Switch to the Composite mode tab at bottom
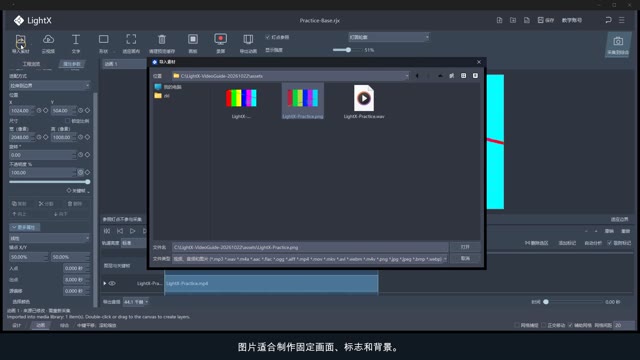Viewport: 640px width, 360px height. coord(64,325)
